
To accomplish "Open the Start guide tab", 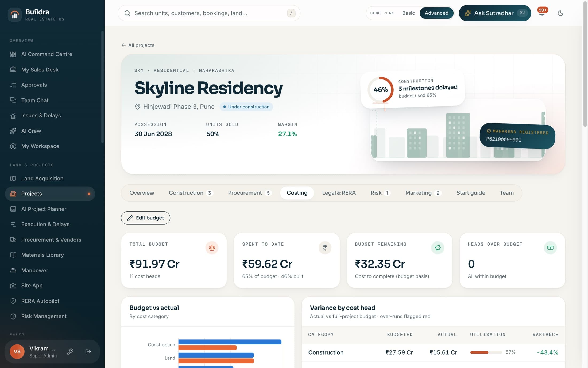I will 471,193.
